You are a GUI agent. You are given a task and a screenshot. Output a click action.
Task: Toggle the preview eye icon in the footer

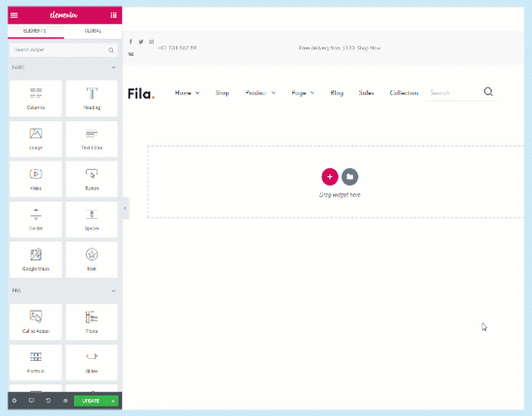[65, 401]
